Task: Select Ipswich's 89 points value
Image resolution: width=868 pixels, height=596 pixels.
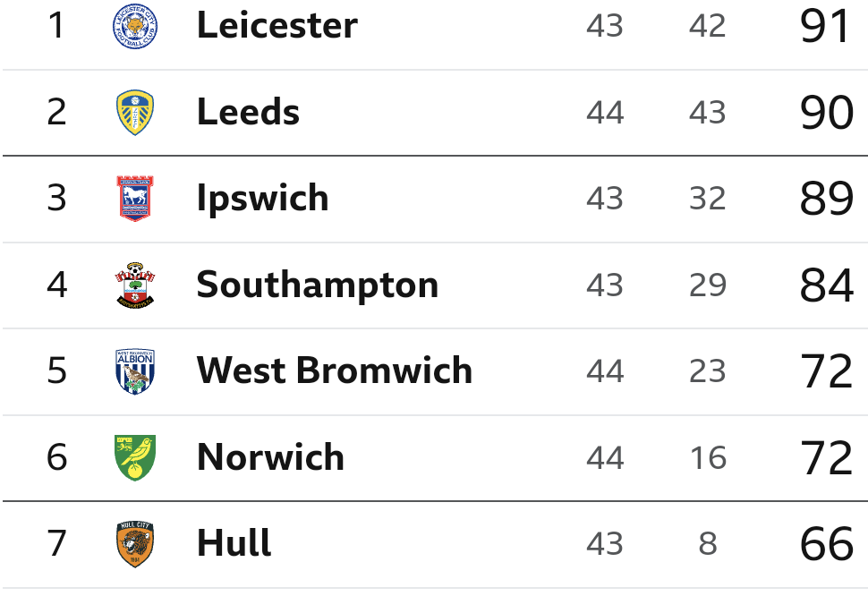Action: point(827,199)
